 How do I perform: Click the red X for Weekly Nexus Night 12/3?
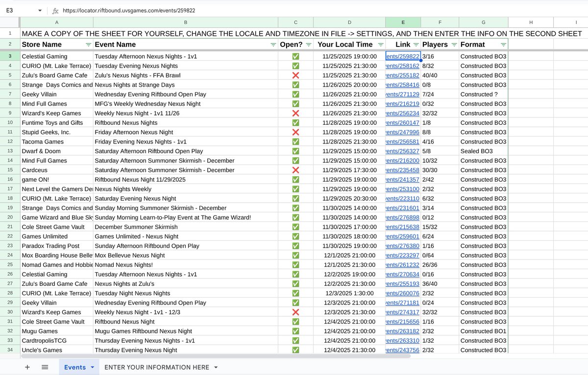(x=295, y=312)
